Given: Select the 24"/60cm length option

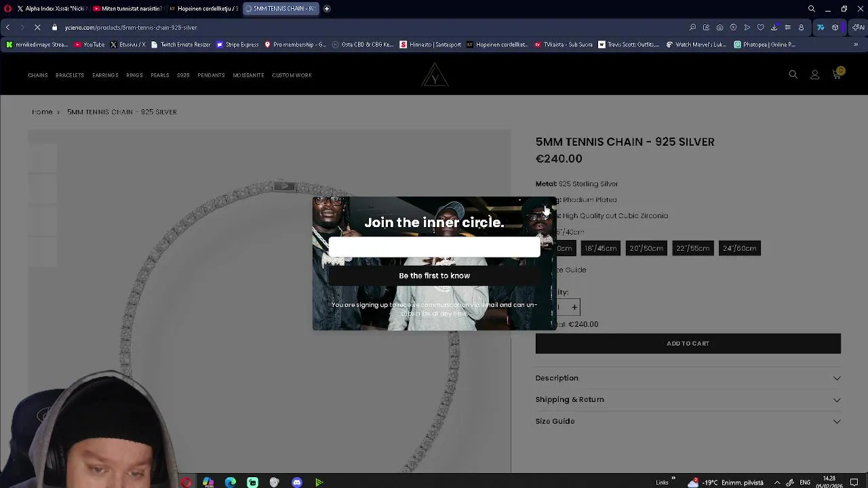Looking at the screenshot, I should click(x=739, y=248).
